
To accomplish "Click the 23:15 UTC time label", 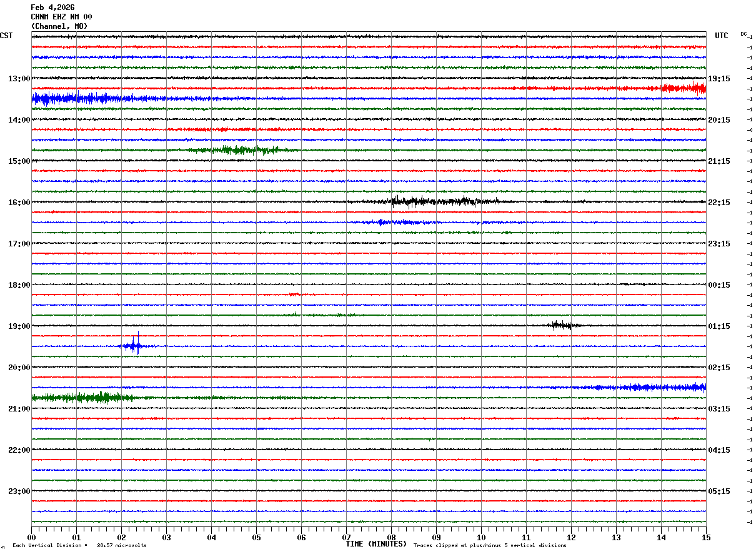I will pyautogui.click(x=719, y=244).
